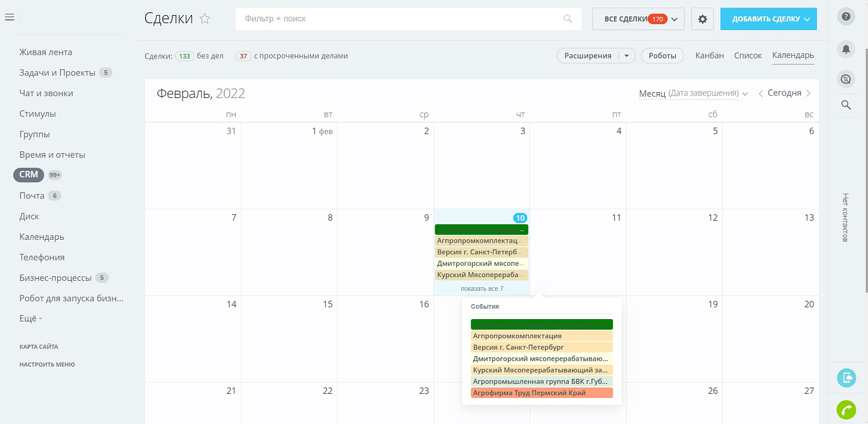Select CRM in the left sidebar menu
868x424 pixels.
pos(28,174)
